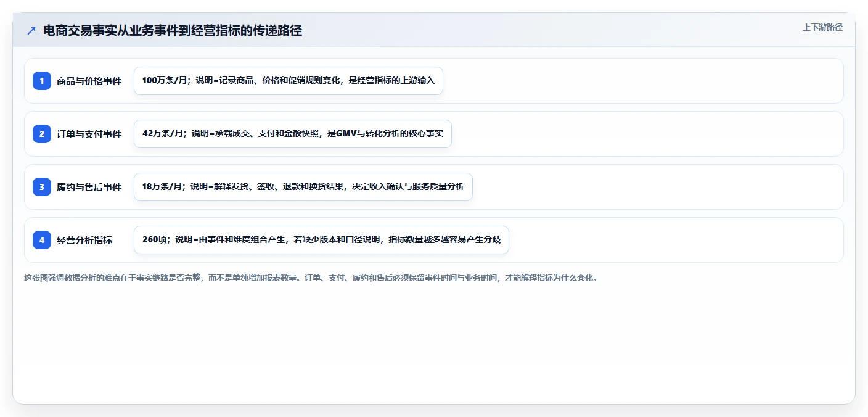Select step badge number 1
868x417 pixels.
[42, 81]
